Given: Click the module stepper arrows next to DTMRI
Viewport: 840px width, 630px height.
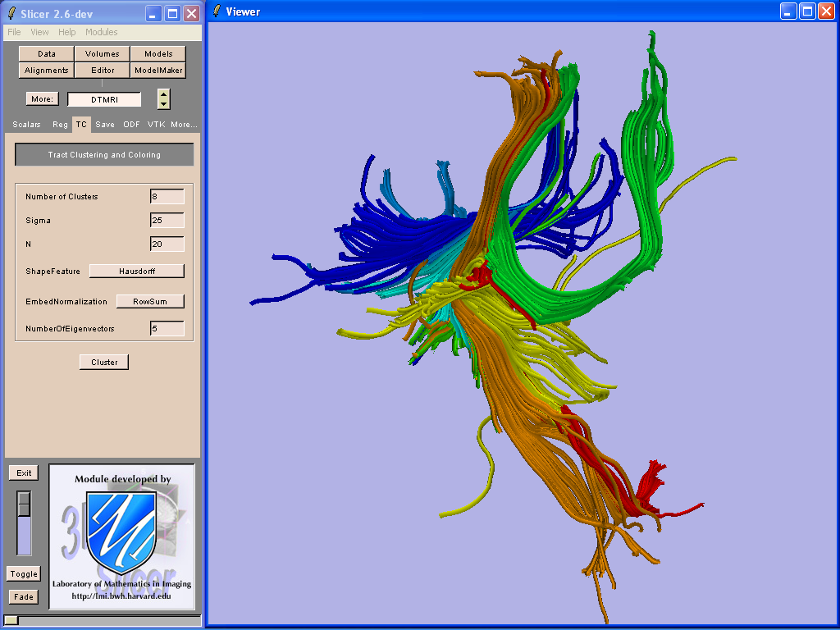Looking at the screenshot, I should tap(164, 99).
